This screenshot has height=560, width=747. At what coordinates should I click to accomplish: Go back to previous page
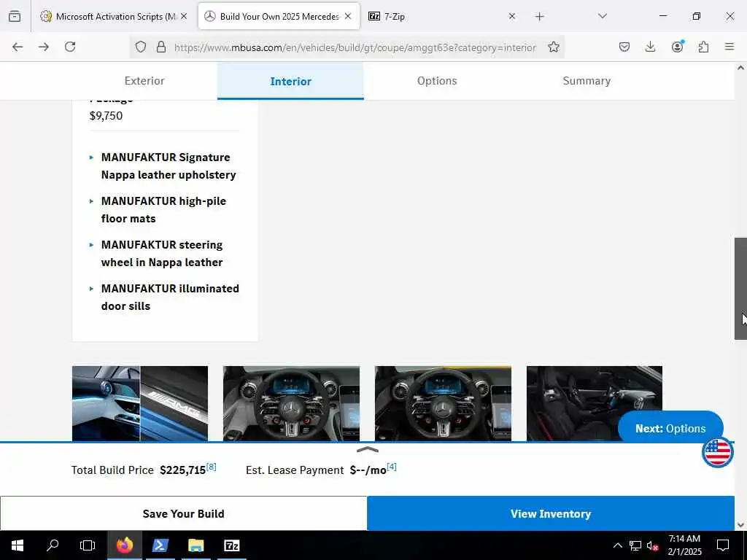click(x=18, y=47)
